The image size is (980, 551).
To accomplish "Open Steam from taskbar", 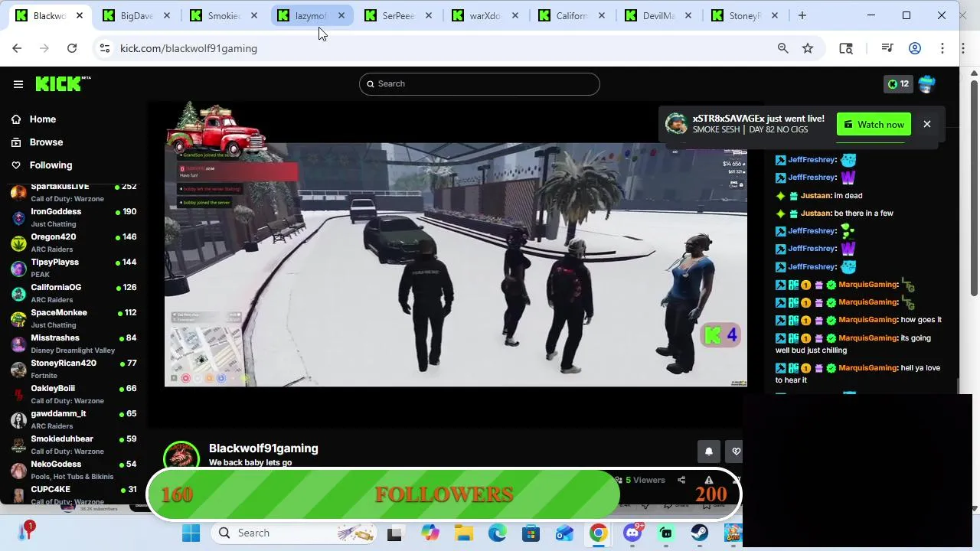I will coord(699,533).
